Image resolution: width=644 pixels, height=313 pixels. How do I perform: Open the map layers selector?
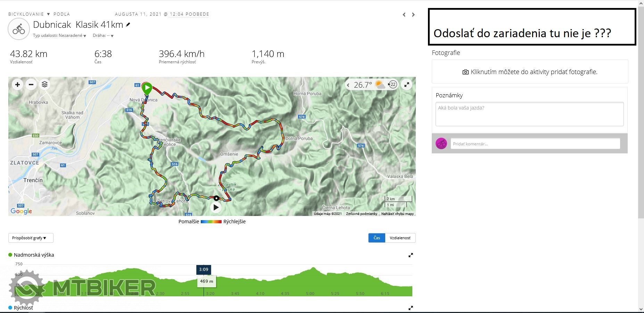click(44, 85)
